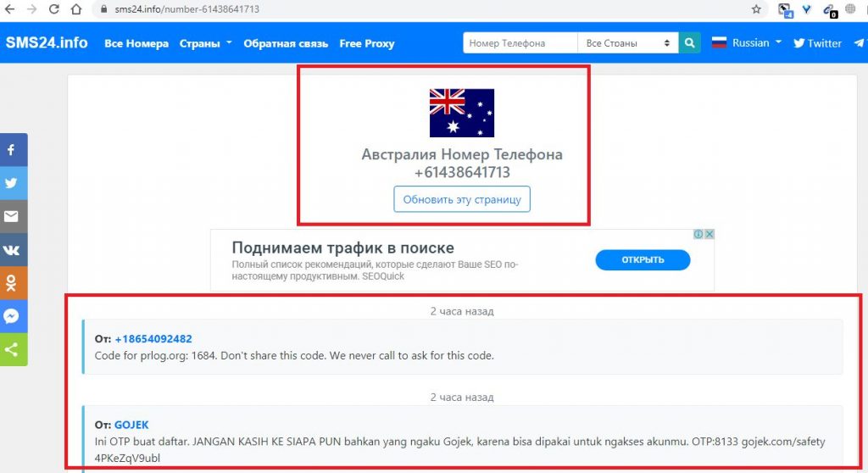The image size is (868, 473).
Task: Click sender number +18654092482 link
Action: (153, 339)
